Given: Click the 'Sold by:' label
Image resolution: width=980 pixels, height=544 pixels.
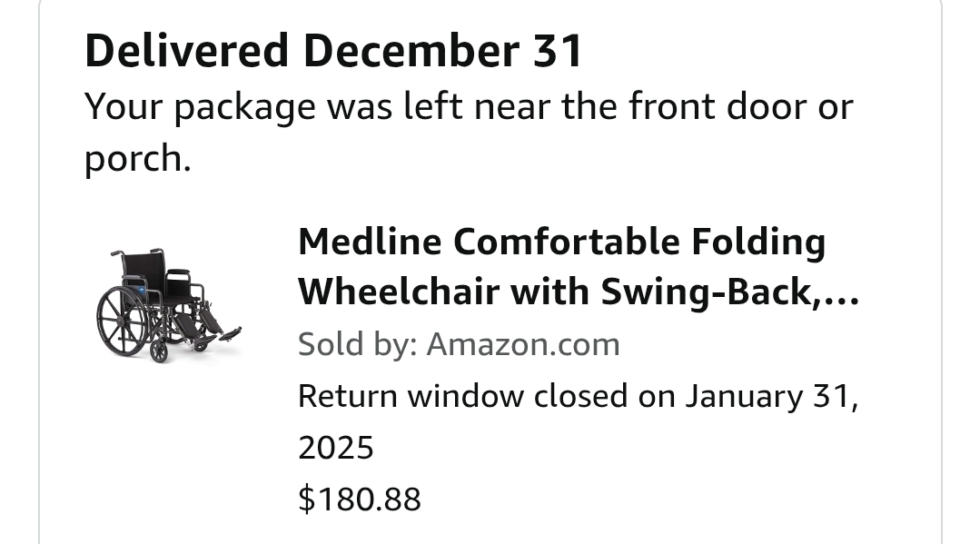Looking at the screenshot, I should point(358,344).
